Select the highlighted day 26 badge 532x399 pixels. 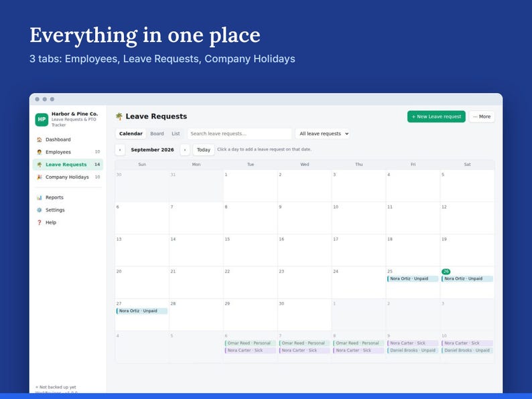(446, 272)
